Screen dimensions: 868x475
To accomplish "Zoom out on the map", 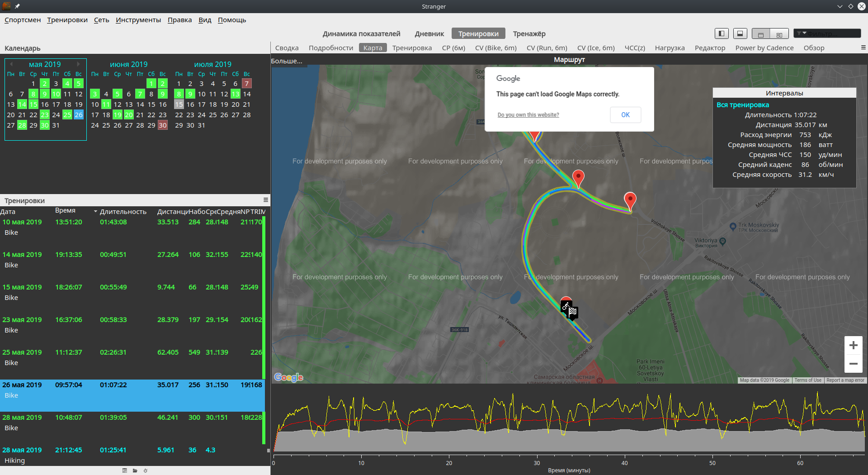I will [854, 364].
